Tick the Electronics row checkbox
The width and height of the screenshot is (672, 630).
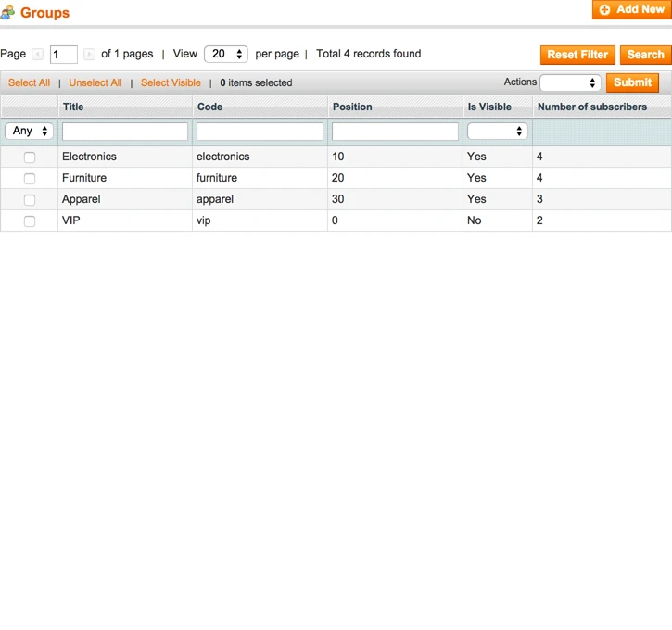(x=30, y=157)
